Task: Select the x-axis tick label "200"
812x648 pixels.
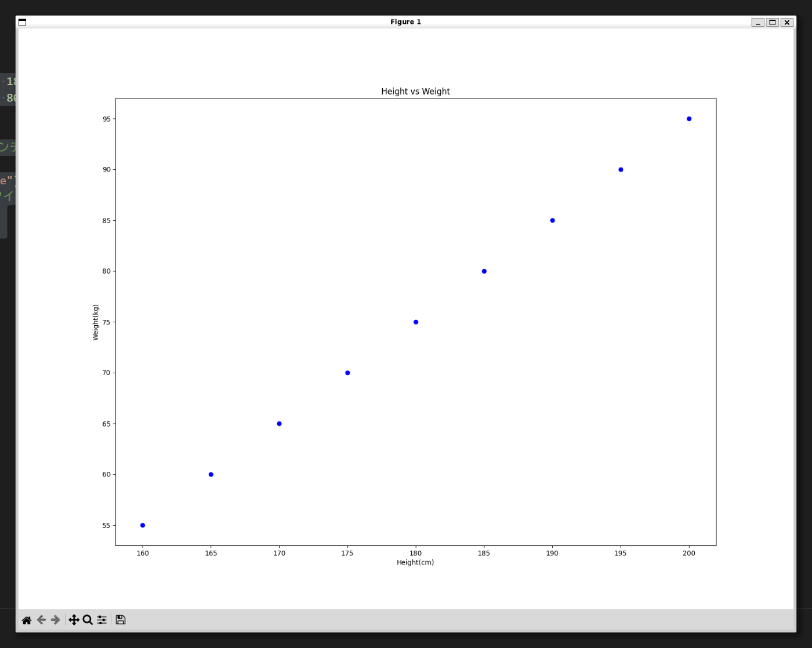Action: [689, 553]
